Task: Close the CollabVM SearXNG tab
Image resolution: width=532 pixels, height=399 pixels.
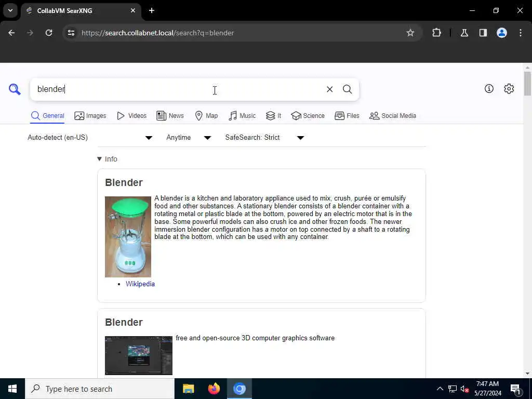Action: [x=133, y=10]
